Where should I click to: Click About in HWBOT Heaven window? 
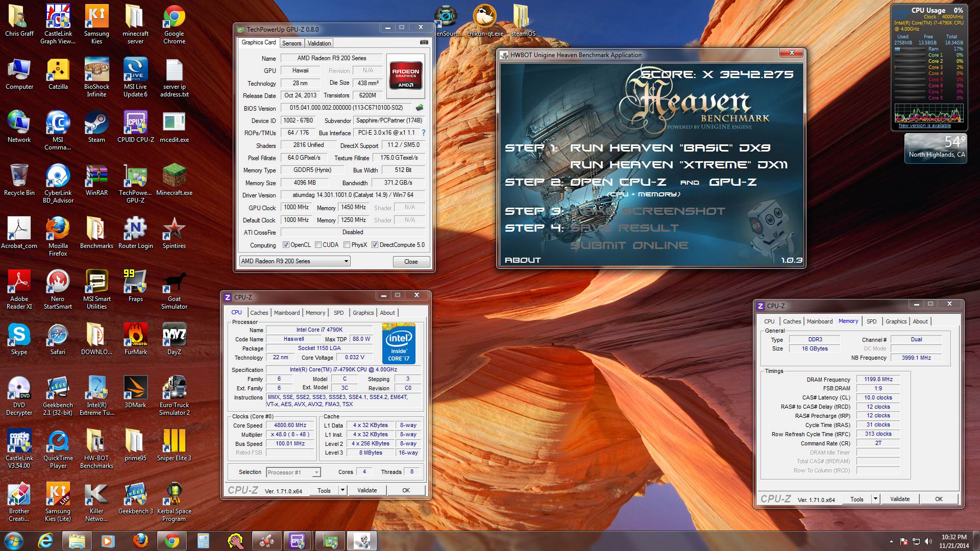tap(523, 260)
